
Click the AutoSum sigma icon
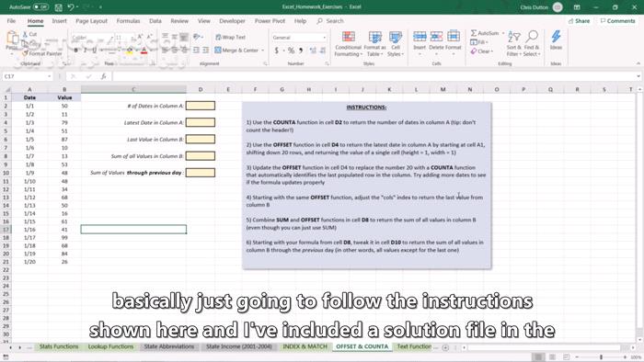474,33
